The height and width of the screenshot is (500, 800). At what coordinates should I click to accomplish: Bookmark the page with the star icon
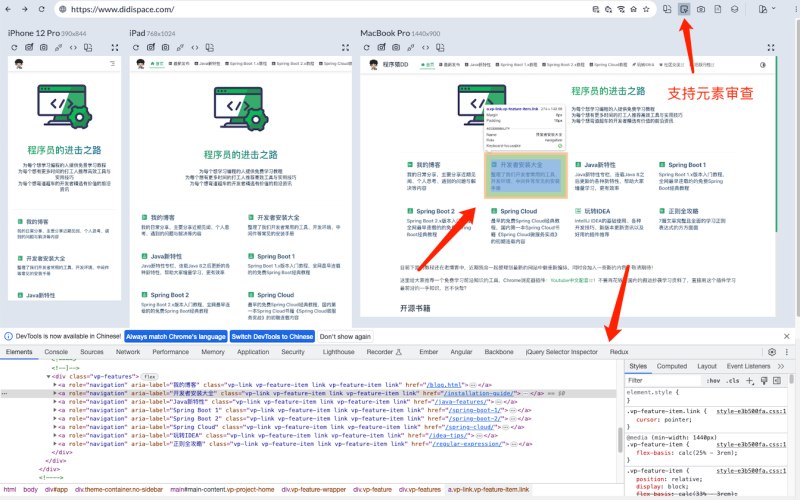(x=646, y=9)
